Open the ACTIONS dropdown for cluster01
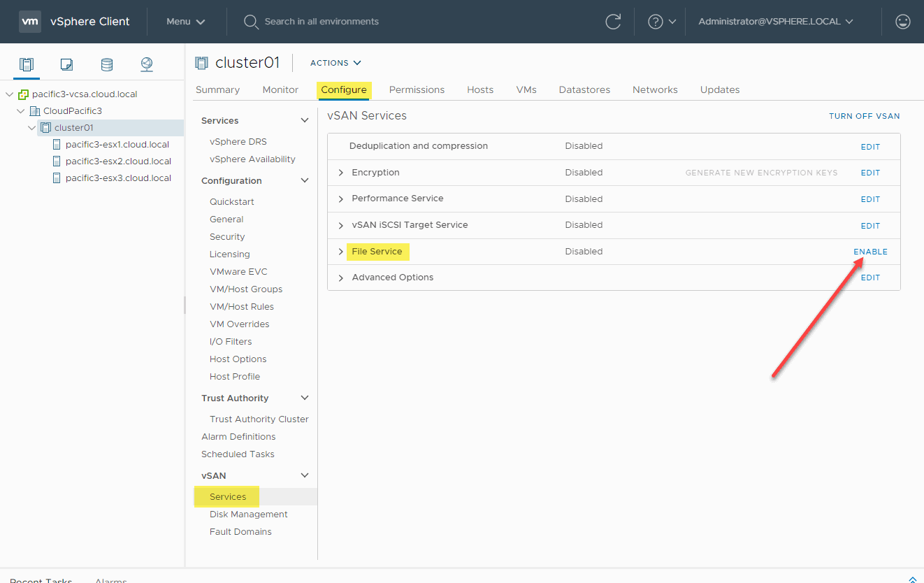924x583 pixels. point(335,63)
